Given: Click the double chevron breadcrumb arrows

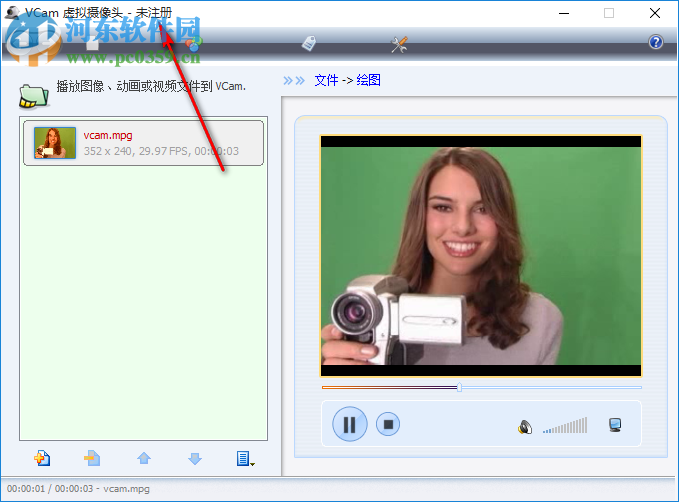Looking at the screenshot, I should pos(294,80).
